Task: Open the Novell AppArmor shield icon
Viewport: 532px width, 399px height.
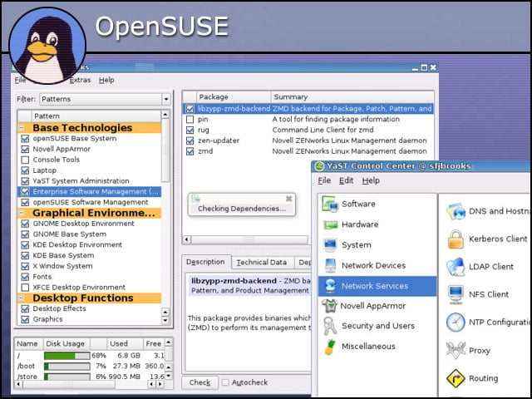Action: (329, 306)
